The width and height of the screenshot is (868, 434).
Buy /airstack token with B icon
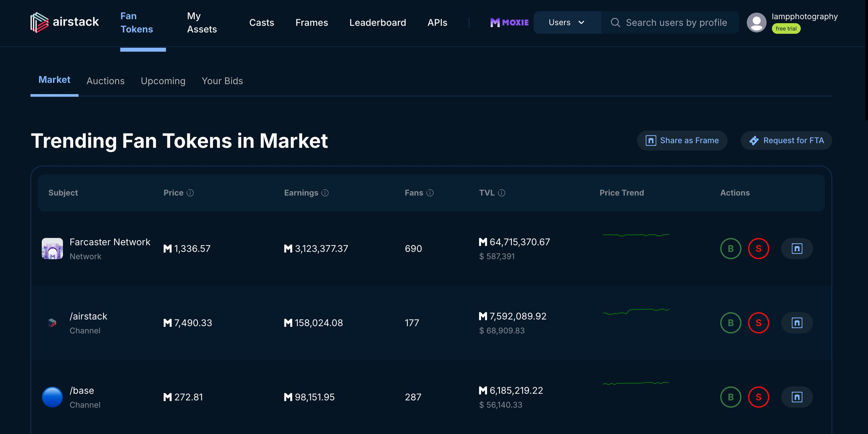(x=731, y=323)
